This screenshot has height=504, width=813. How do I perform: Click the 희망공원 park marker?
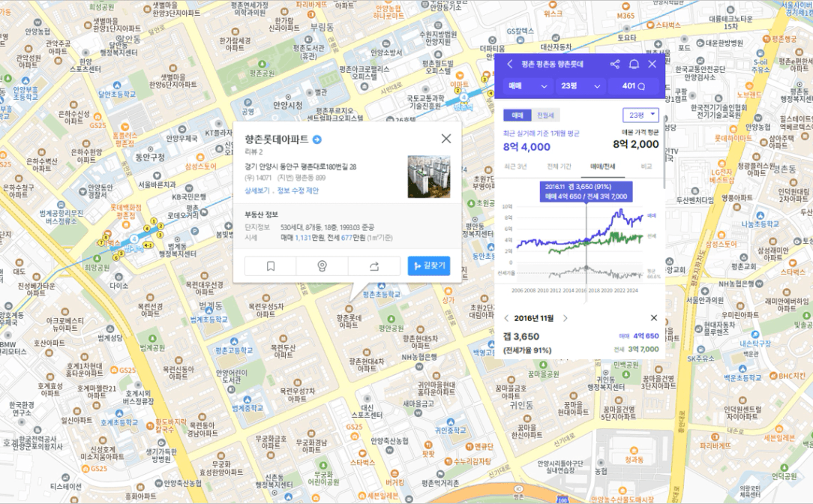click(97, 258)
